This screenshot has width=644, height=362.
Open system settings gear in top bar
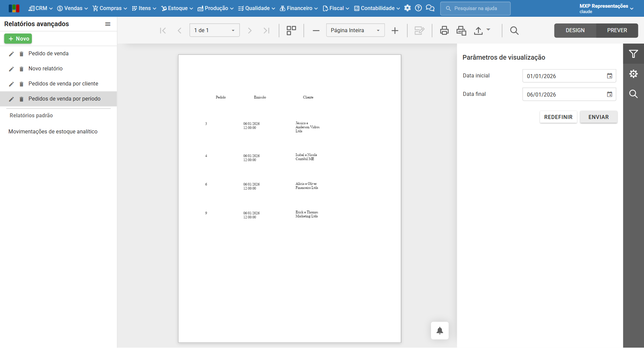[x=408, y=8]
